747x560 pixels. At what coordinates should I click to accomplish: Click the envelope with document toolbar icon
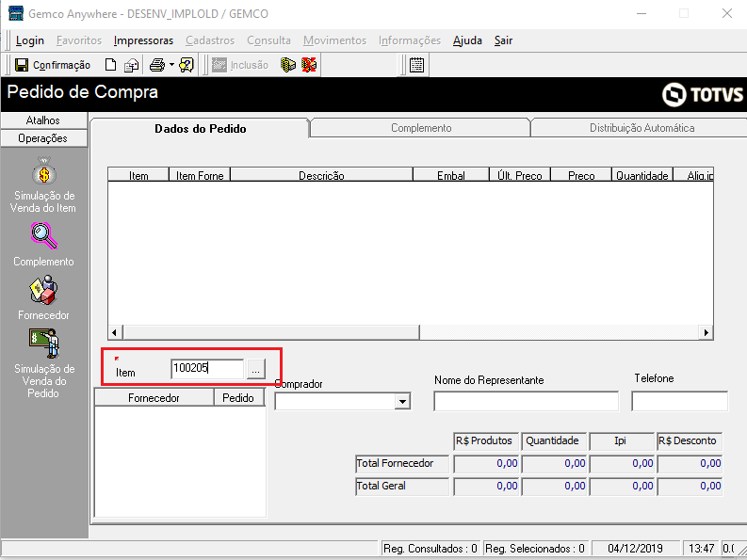(132, 65)
